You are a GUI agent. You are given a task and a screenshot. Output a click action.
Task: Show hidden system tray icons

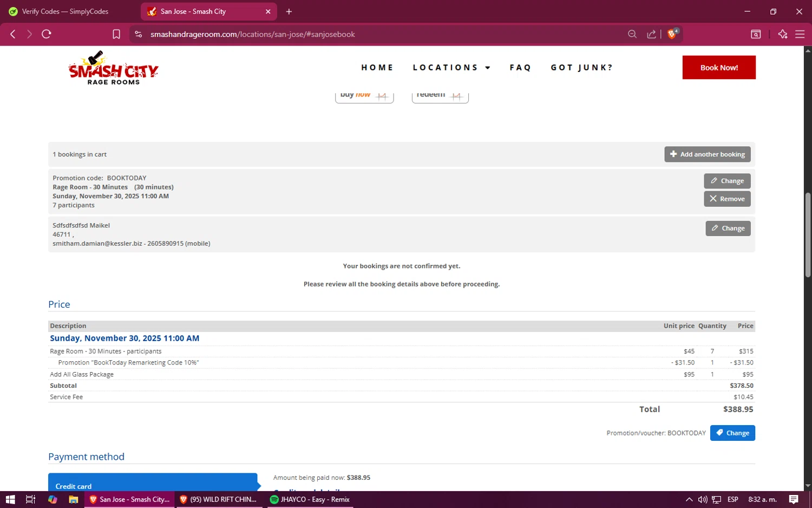click(x=689, y=499)
